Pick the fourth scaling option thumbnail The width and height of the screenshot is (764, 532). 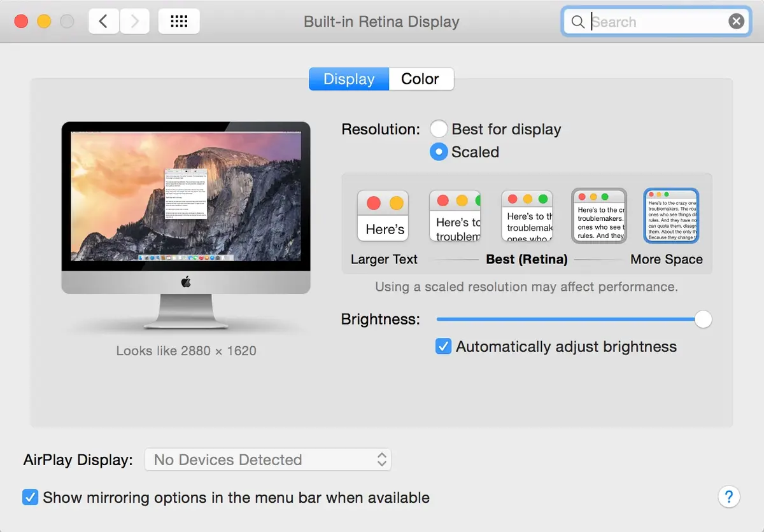599,216
